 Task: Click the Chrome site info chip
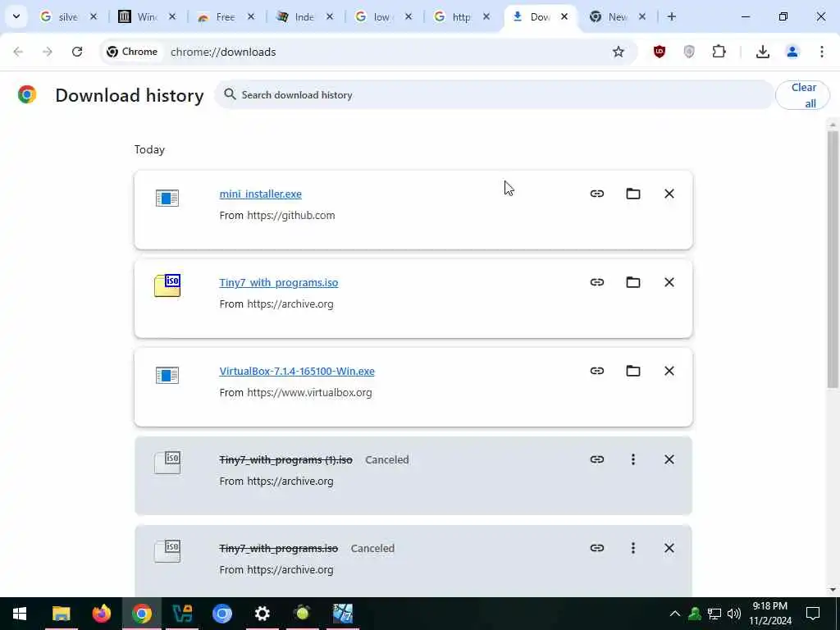[x=132, y=52]
